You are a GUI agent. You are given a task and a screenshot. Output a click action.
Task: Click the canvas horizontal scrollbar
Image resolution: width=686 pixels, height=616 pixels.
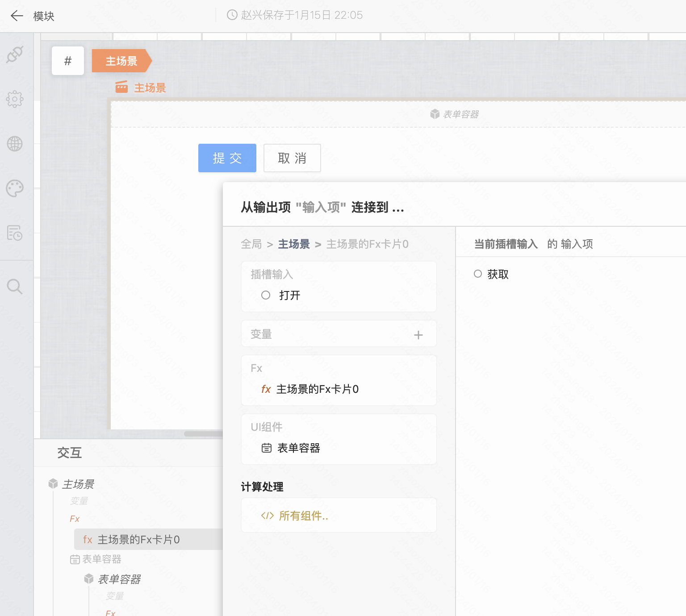click(203, 433)
